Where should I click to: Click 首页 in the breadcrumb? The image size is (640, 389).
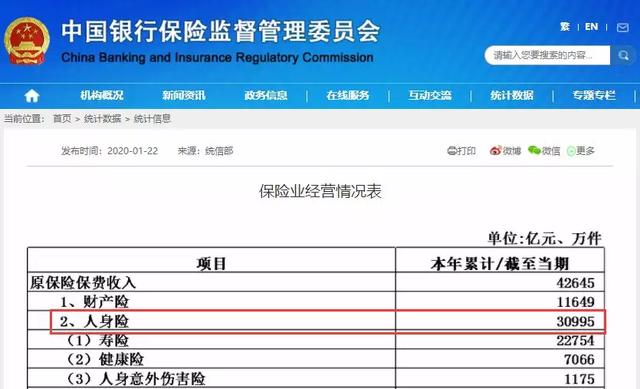62,119
